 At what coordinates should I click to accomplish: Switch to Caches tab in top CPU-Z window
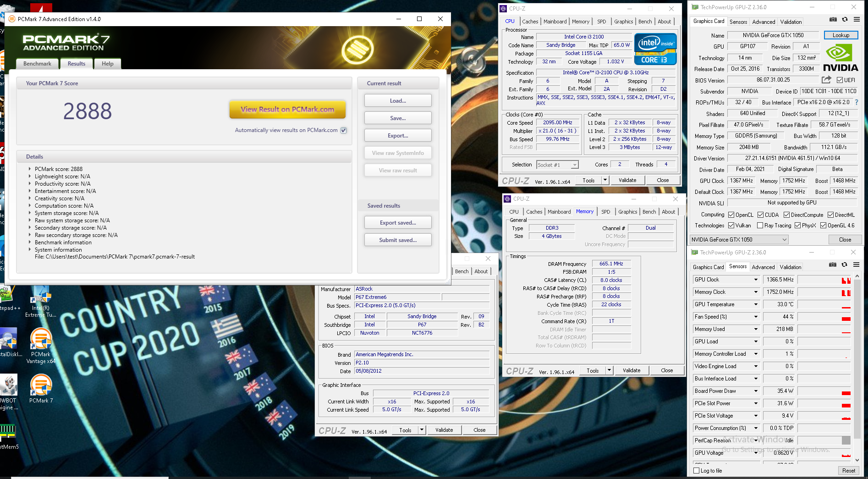[x=530, y=22]
